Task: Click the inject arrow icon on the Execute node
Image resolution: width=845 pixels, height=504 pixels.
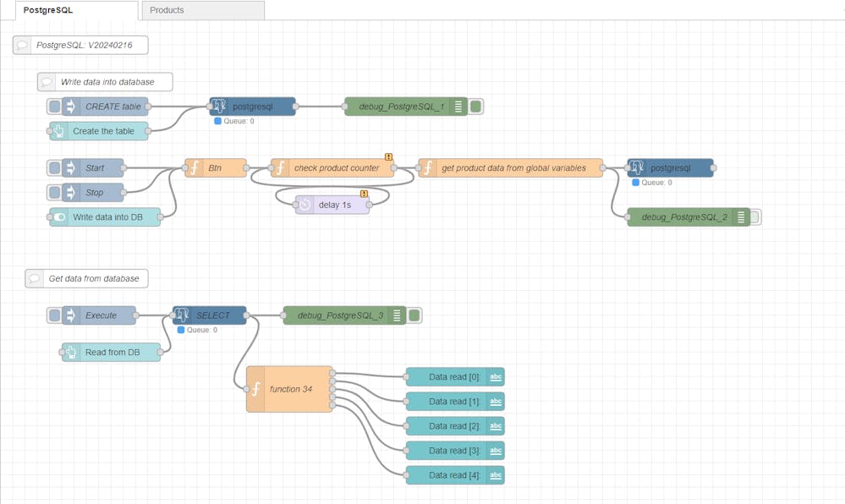Action: [70, 315]
